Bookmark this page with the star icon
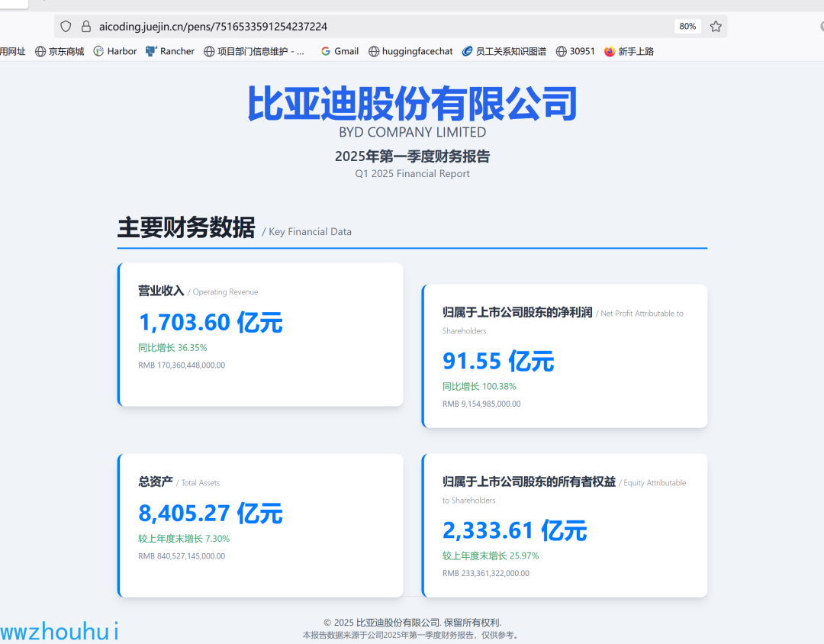This screenshot has height=644, width=824. coord(715,26)
